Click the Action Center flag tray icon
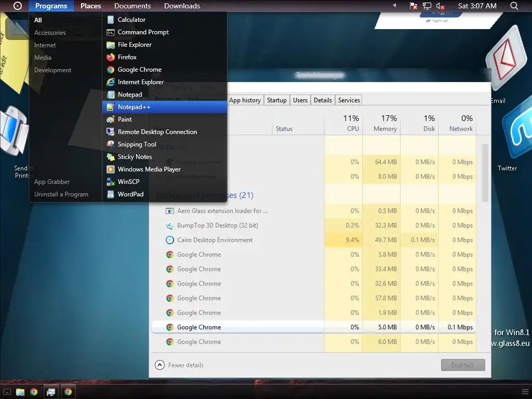The height and width of the screenshot is (399, 532). tap(413, 6)
